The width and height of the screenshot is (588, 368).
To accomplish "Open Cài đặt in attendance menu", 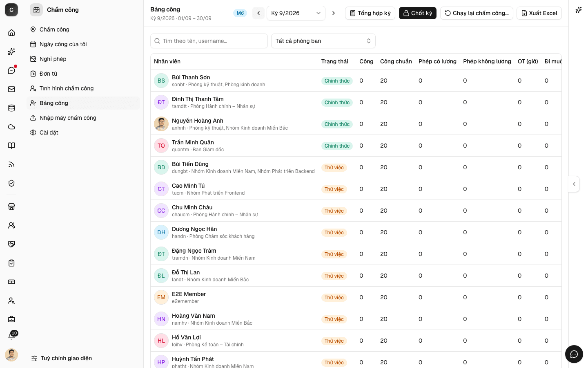I will (83, 132).
